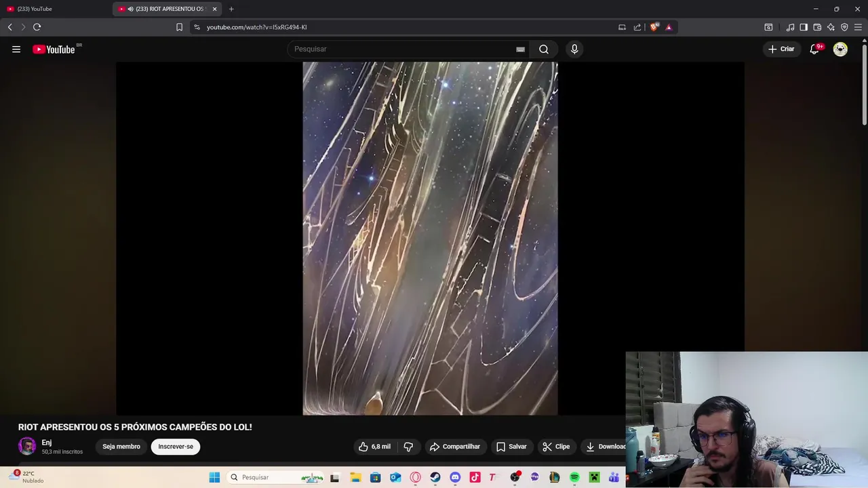
Task: Open the weather widget showing 22°C
Action: coord(27,477)
